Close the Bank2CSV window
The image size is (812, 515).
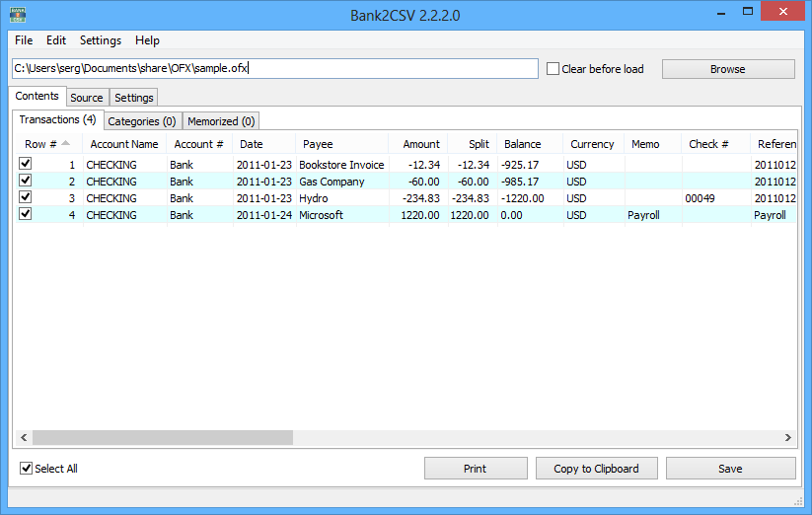[x=783, y=12]
